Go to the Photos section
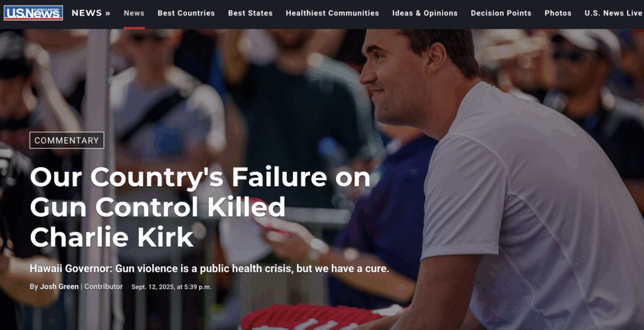644x330 pixels. point(558,13)
